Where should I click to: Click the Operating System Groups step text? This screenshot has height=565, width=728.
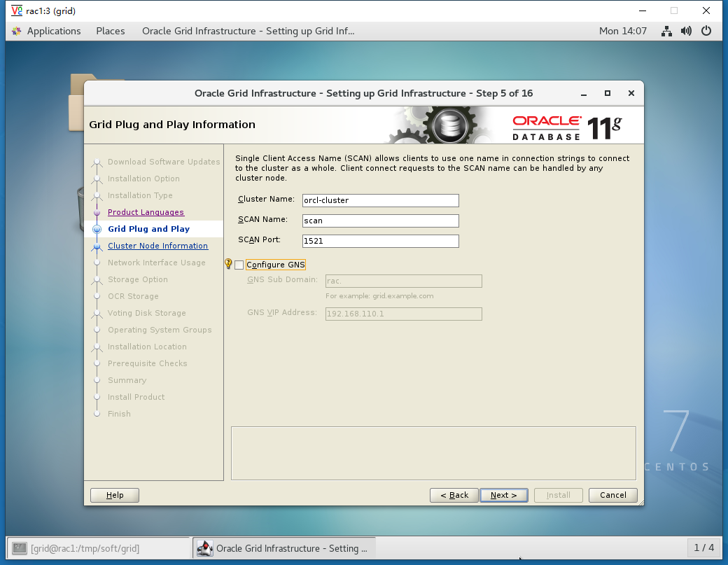160,330
